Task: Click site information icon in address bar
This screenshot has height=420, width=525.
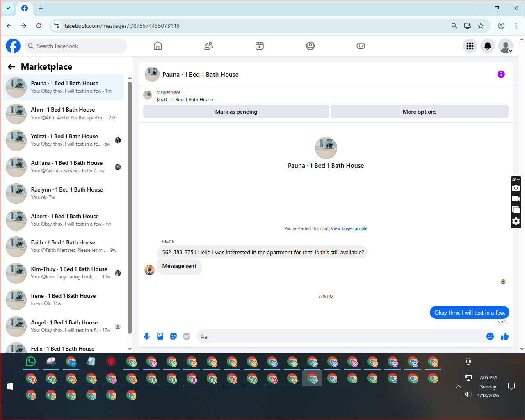Action: (57, 26)
